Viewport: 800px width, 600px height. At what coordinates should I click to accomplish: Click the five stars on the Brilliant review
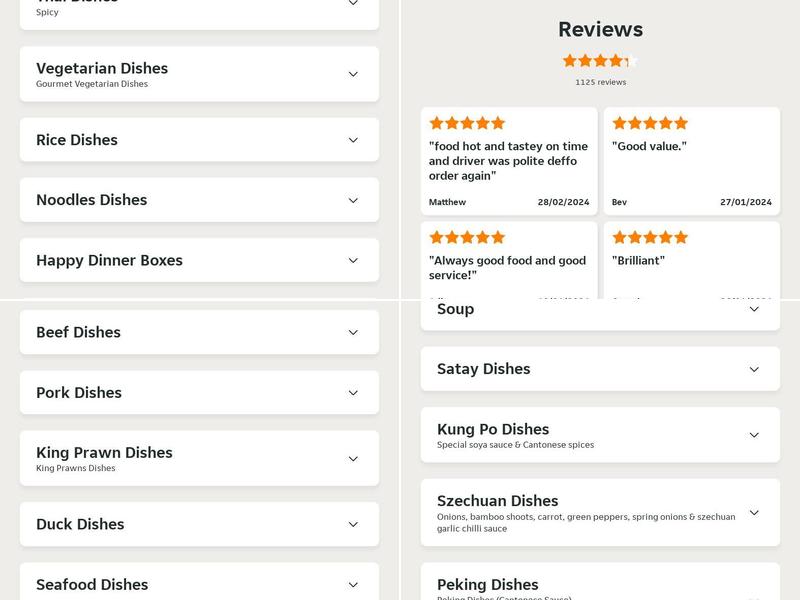(649, 237)
